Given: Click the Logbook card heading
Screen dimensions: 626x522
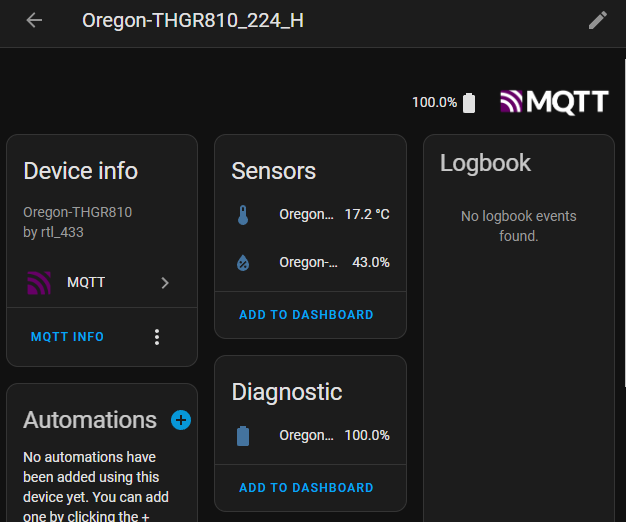Looking at the screenshot, I should 485,163.
